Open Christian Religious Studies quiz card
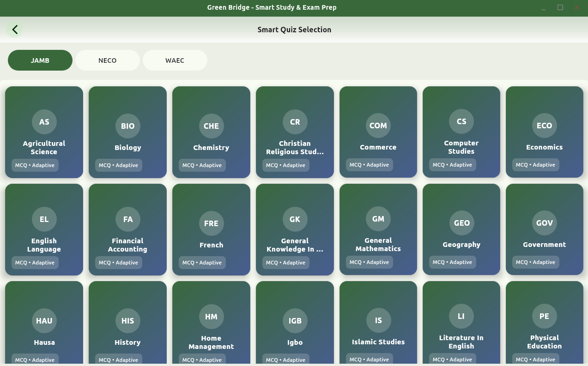 [295, 132]
